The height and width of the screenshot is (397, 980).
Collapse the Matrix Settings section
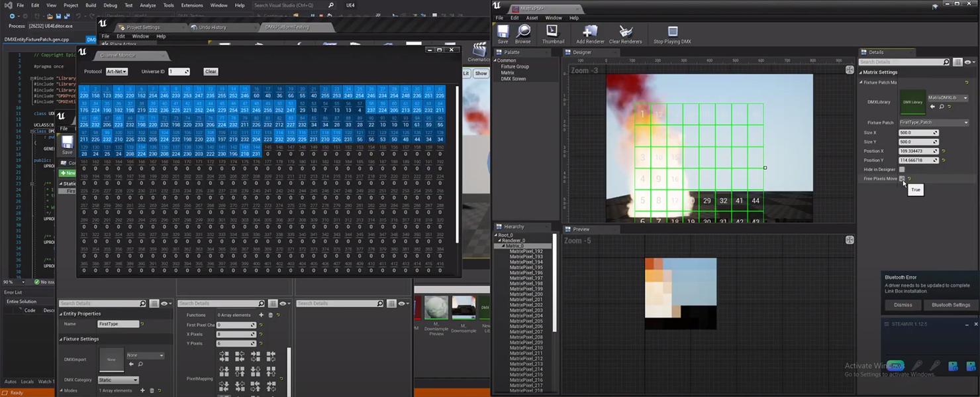click(x=861, y=72)
